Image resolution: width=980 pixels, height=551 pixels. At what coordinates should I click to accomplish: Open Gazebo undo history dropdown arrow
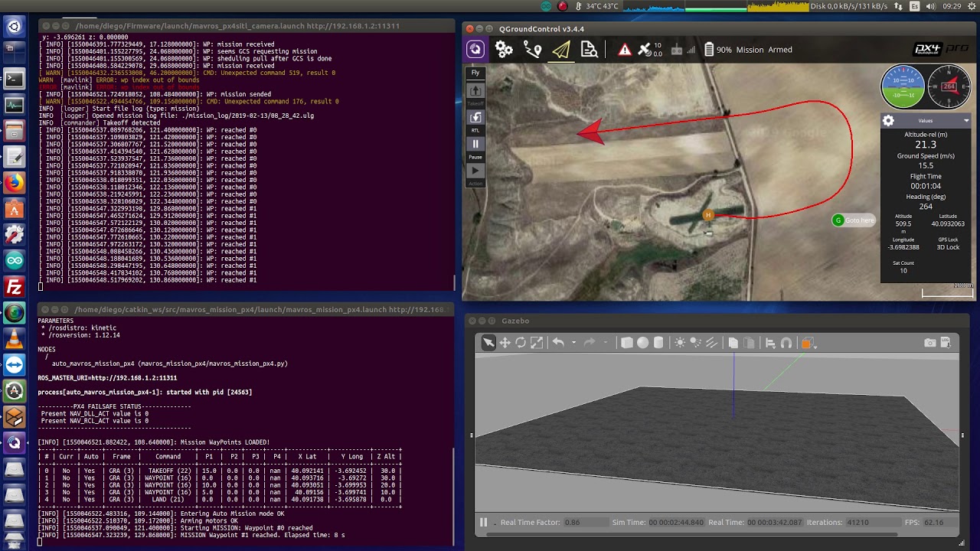(x=573, y=343)
